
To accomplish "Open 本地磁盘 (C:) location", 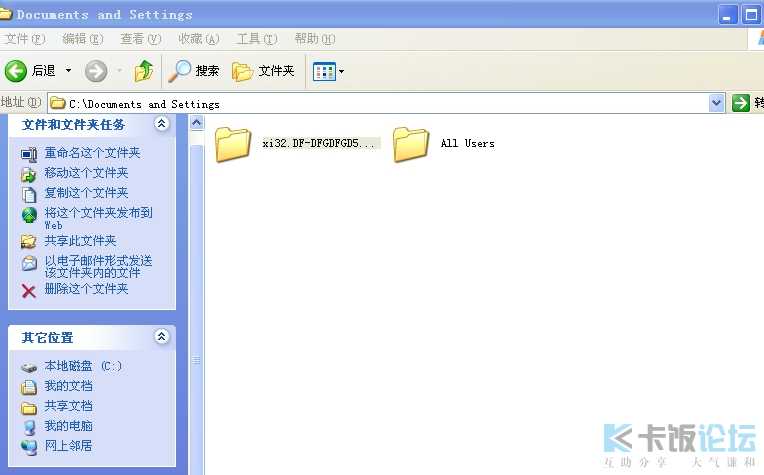I will tap(83, 366).
